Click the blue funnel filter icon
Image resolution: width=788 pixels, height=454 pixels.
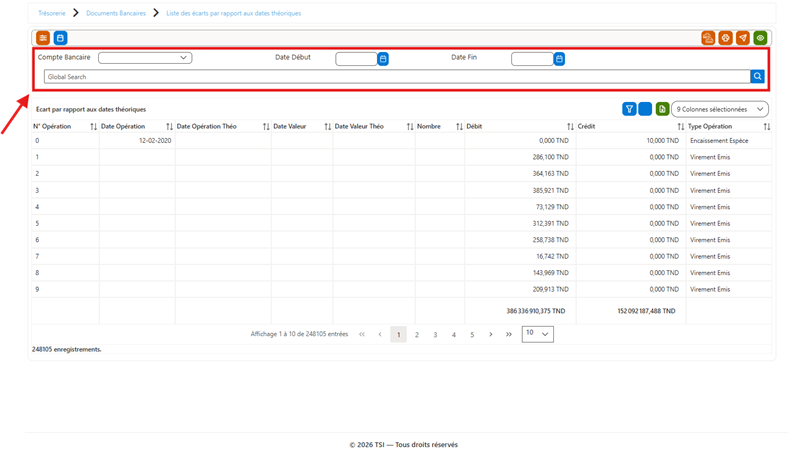point(629,109)
